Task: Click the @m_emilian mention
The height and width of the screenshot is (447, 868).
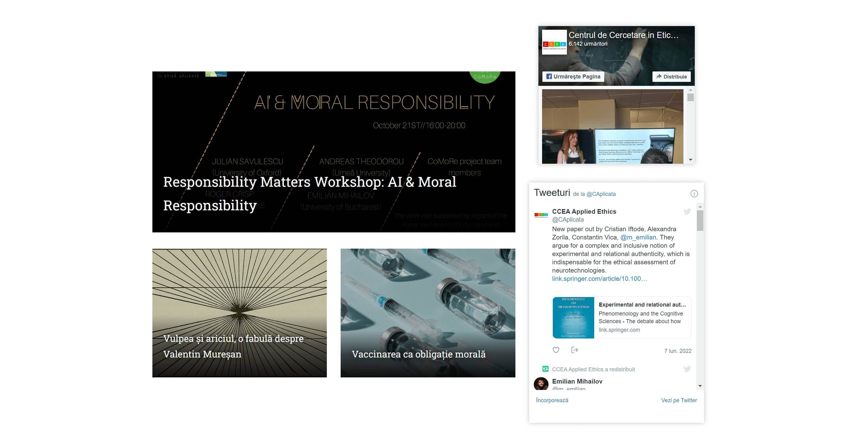Action: [x=638, y=237]
